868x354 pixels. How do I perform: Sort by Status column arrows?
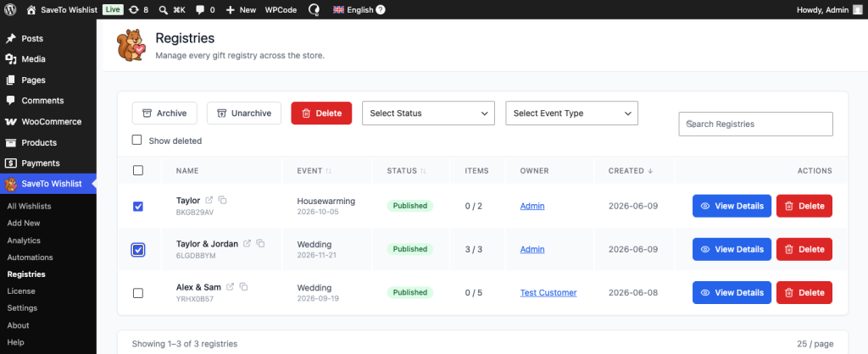[424, 171]
